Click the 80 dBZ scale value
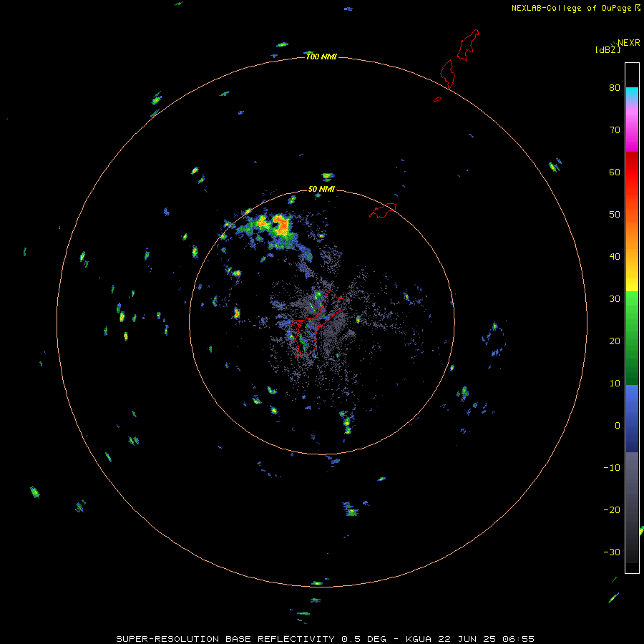This screenshot has width=644, height=644. tap(615, 87)
